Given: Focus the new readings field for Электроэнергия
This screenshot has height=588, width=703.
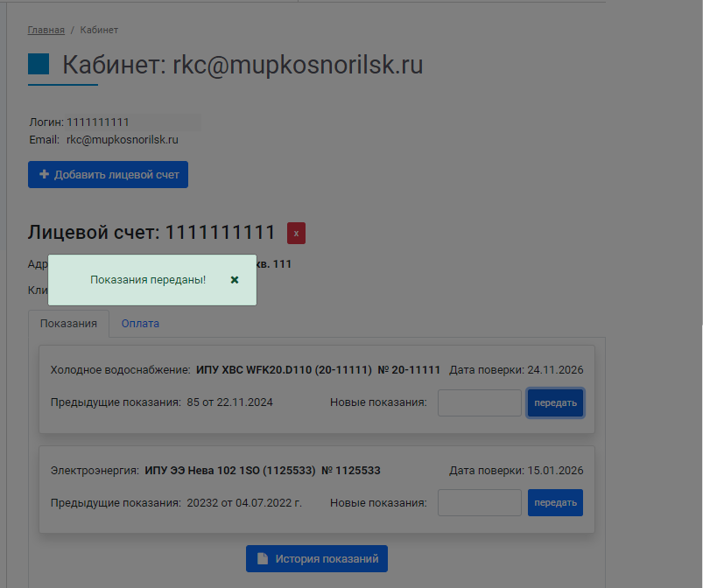Looking at the screenshot, I should [479, 503].
